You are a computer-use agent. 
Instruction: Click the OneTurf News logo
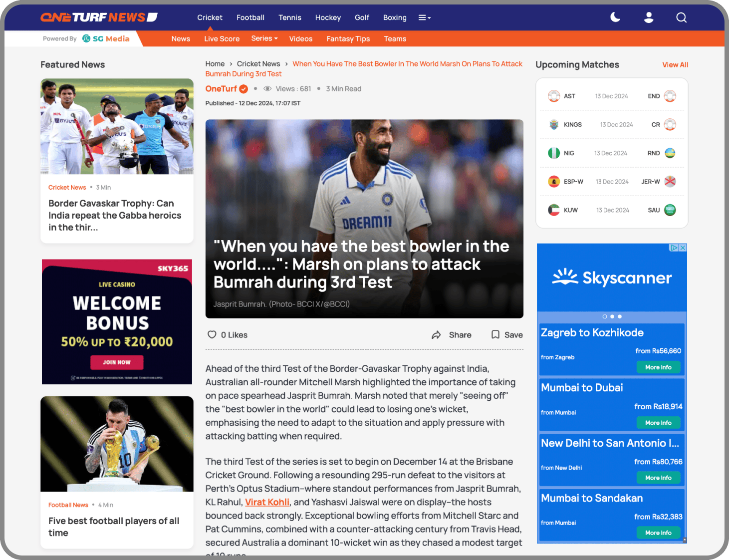(x=99, y=17)
